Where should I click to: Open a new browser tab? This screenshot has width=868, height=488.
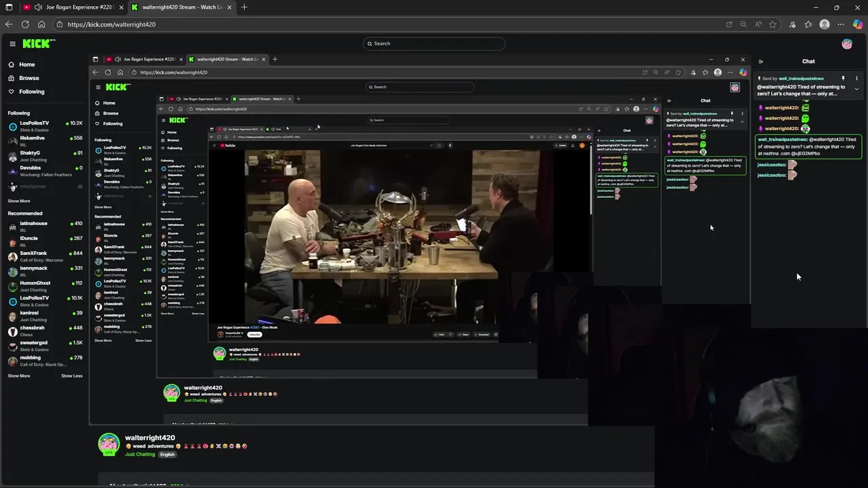(244, 7)
